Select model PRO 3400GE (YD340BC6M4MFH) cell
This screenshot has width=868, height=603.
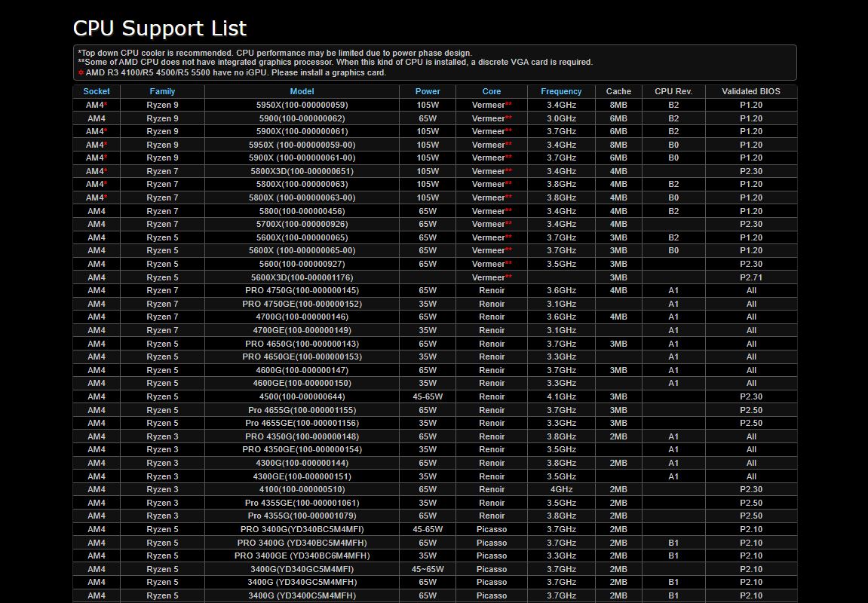click(302, 556)
